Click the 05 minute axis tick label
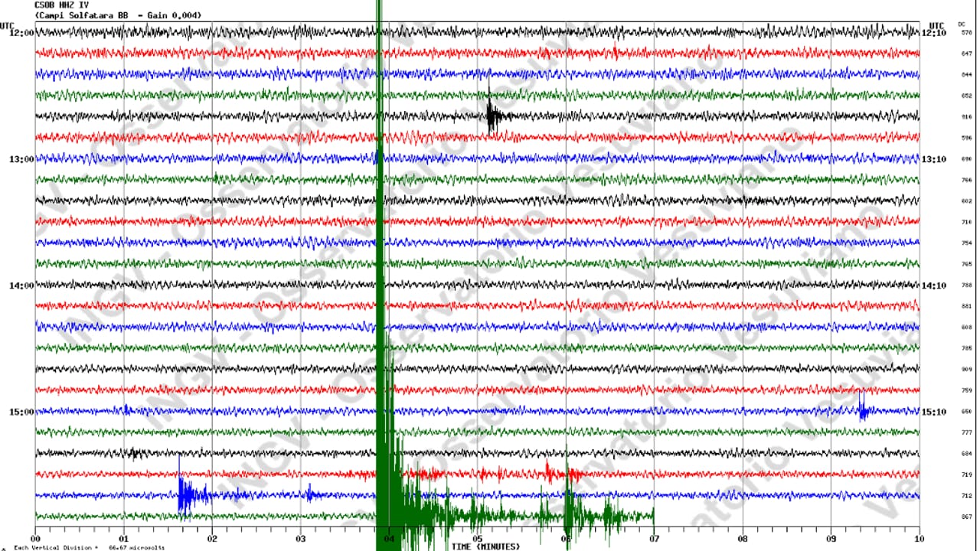Viewport: 980px width, 551px height. [478, 539]
